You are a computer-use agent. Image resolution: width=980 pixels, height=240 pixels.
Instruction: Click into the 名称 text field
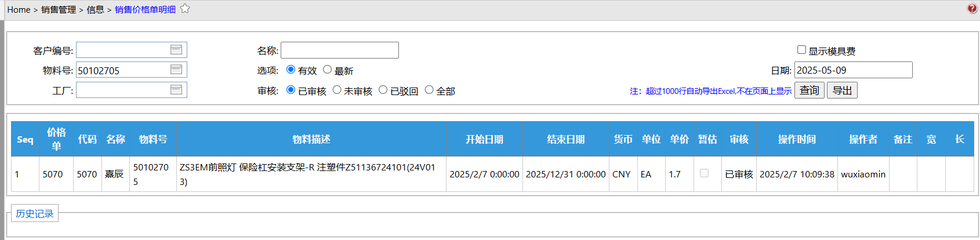point(340,50)
